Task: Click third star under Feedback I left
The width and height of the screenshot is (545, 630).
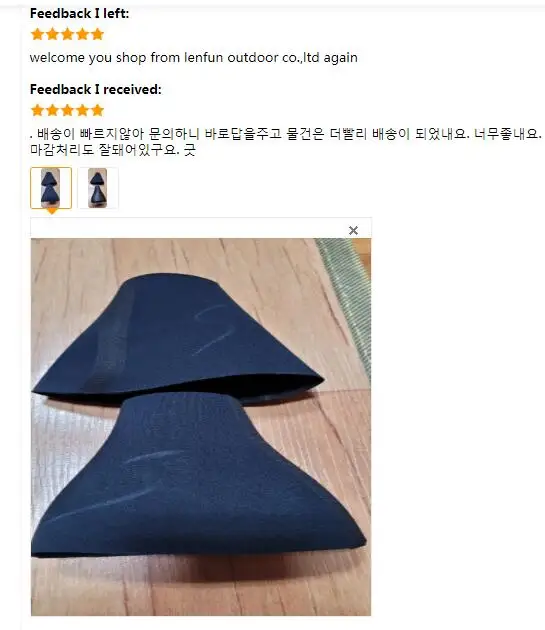Action: click(67, 35)
